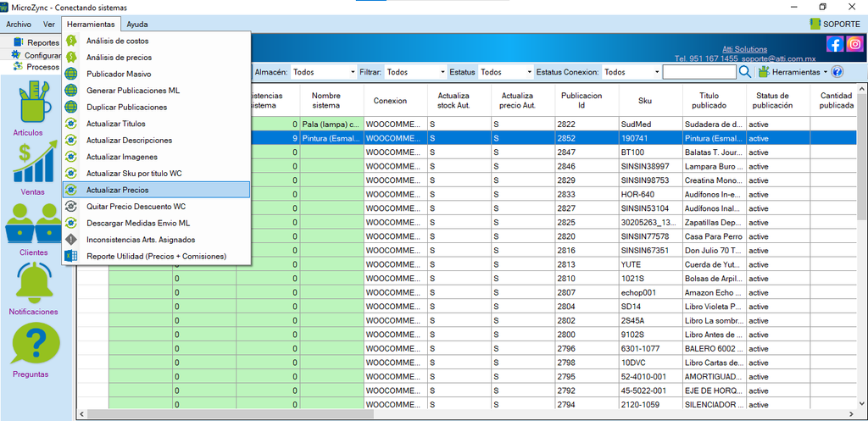Screen dimensions: 868x421
Task: Click the Generar Publicaciones ML globe icon
Action: (71, 90)
